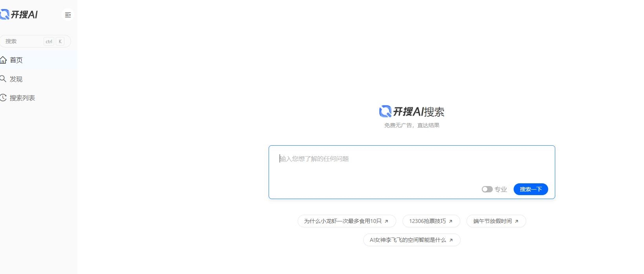Click arrow icon on the 小龙虾 suggestion
The width and height of the screenshot is (644, 274).
pos(386,221)
